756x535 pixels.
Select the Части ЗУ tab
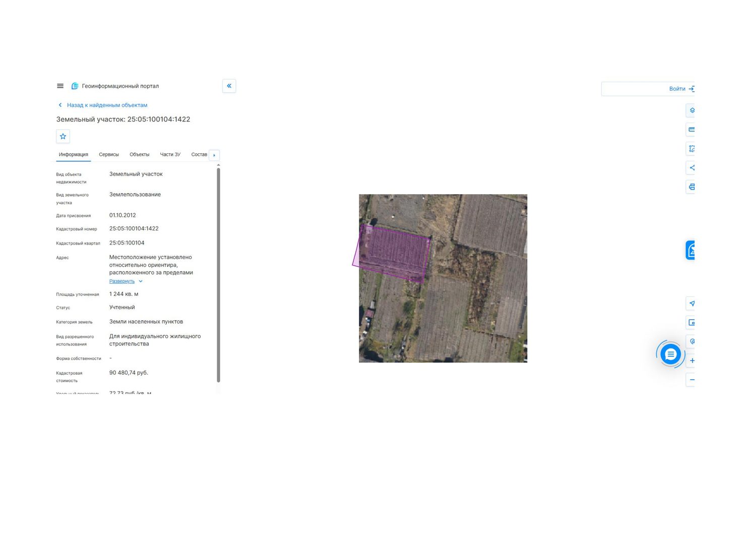click(x=170, y=155)
